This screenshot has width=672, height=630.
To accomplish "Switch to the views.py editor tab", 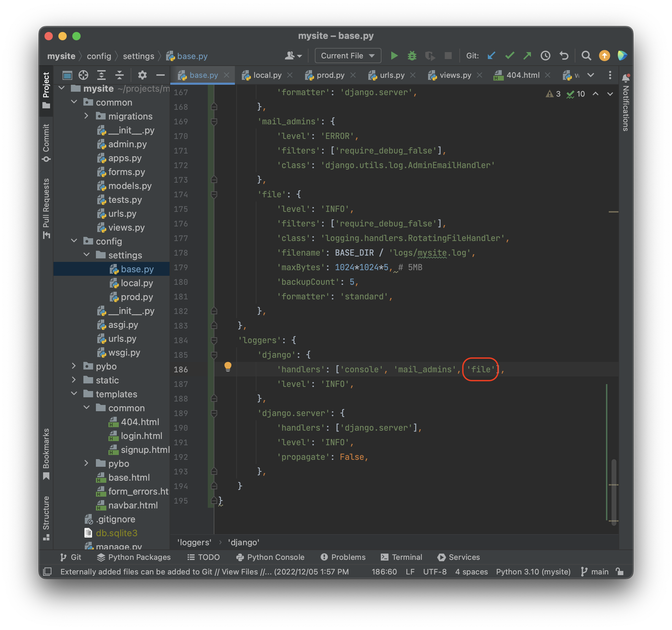I will [455, 75].
